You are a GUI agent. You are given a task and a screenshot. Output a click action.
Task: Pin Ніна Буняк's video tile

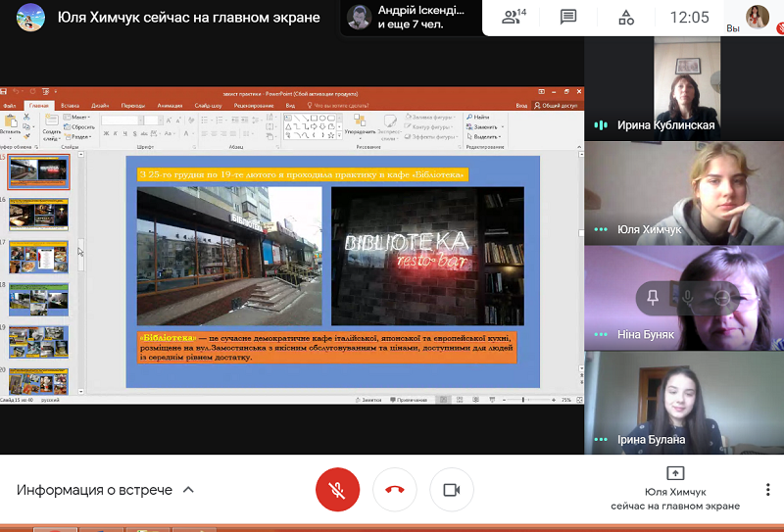point(653,298)
